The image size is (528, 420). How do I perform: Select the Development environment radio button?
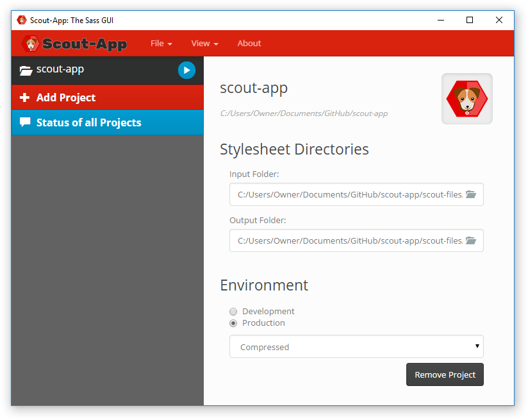coord(233,311)
